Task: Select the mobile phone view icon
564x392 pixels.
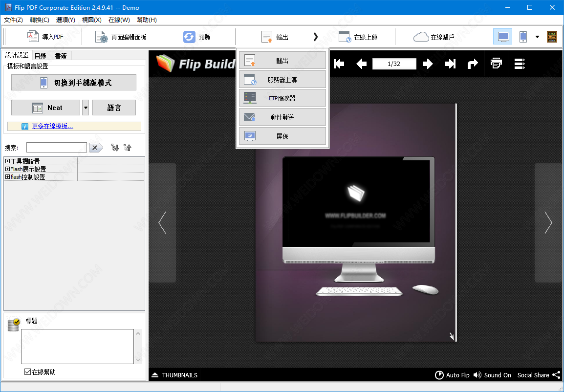Action: click(x=523, y=37)
